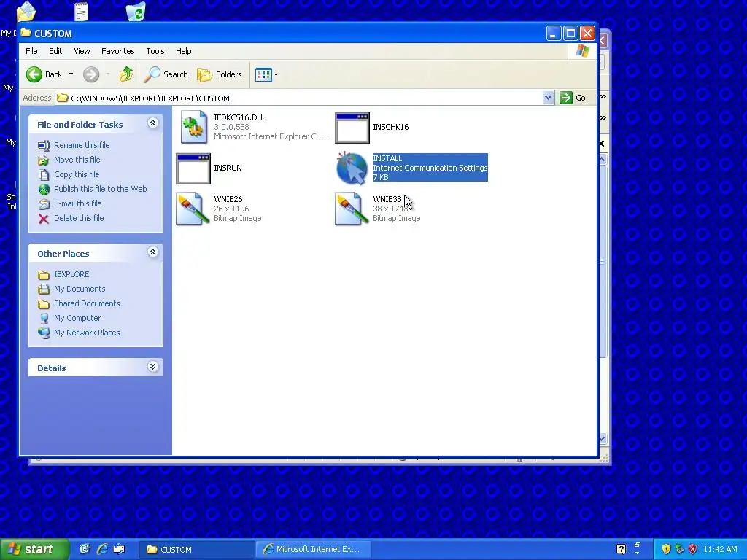Click the green Go button
Viewport: 747px width, 560px height.
[x=573, y=98]
